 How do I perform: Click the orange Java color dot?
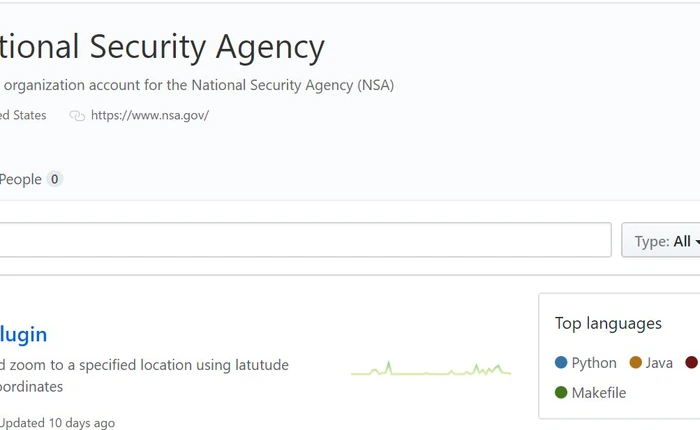[636, 363]
